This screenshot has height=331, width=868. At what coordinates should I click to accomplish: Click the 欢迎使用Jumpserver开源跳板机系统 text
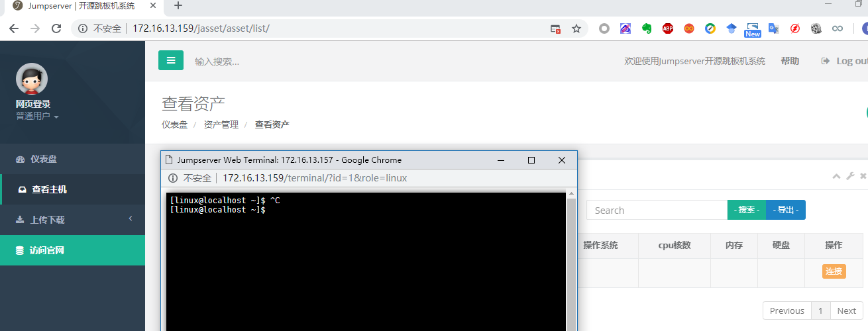pos(694,61)
